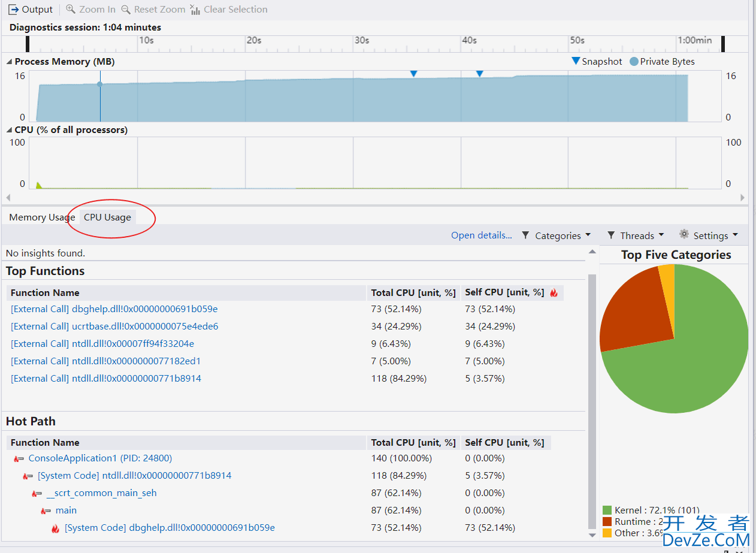Click the right timeline selection handle

click(722, 44)
